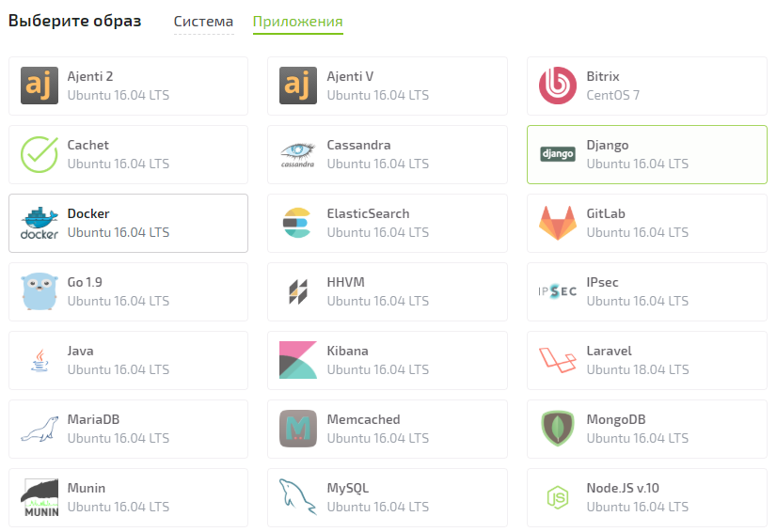The height and width of the screenshot is (532, 777).
Task: Select the MongoDB image title
Action: click(x=616, y=419)
